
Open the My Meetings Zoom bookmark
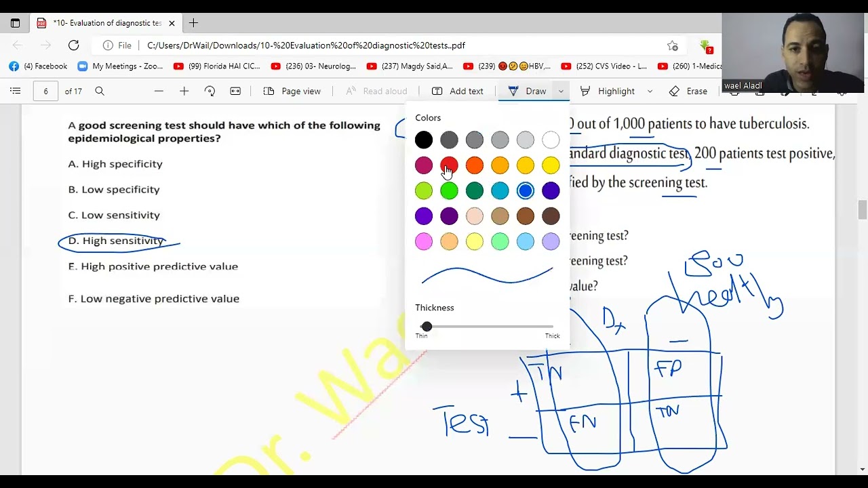click(x=121, y=66)
